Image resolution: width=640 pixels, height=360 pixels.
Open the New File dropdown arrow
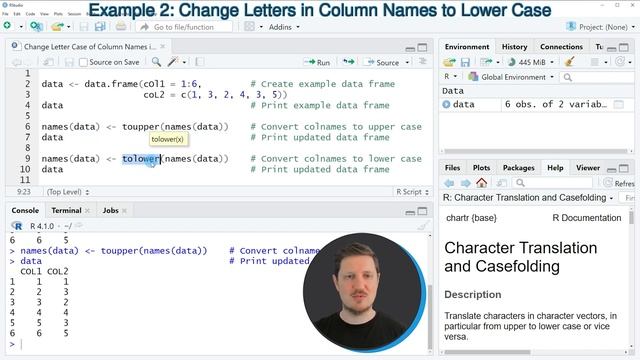pos(20,27)
